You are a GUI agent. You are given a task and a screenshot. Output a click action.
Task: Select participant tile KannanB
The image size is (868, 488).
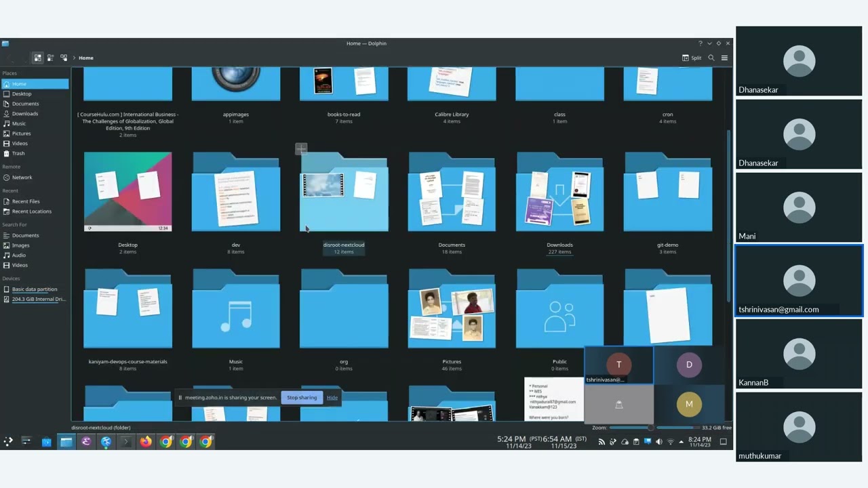click(x=799, y=354)
